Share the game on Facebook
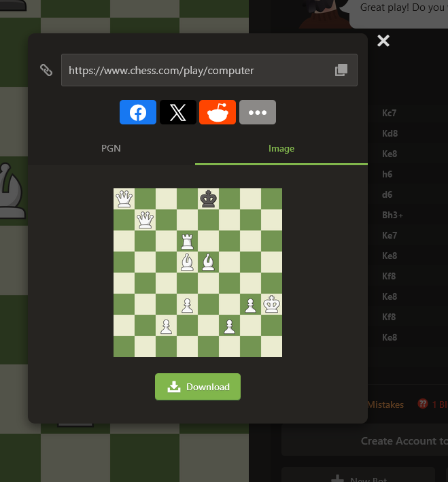Viewport: 448px width, 482px height. [138, 112]
